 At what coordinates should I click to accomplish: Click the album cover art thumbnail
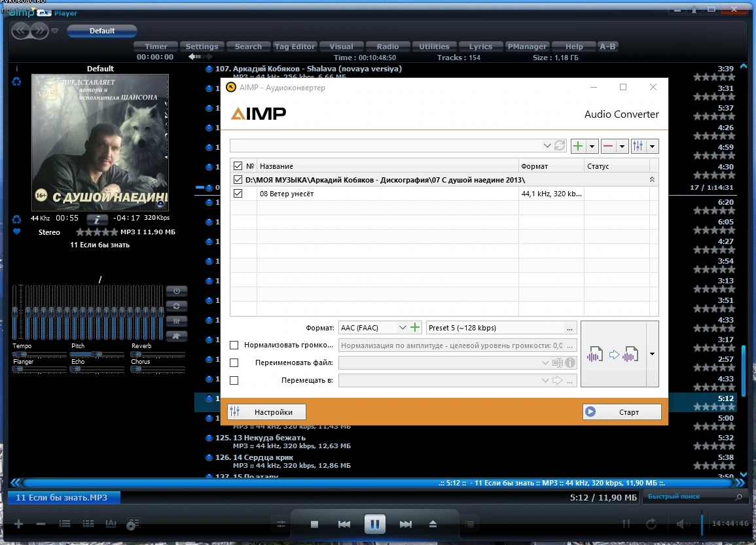(100, 143)
